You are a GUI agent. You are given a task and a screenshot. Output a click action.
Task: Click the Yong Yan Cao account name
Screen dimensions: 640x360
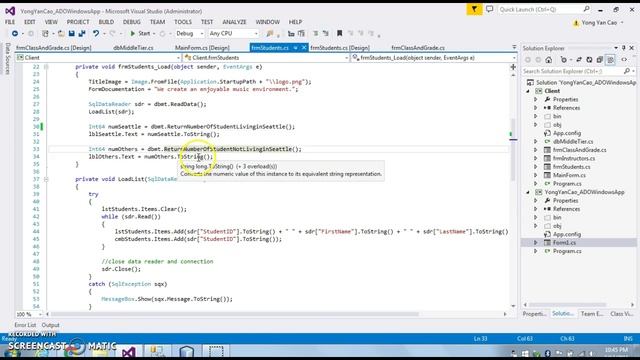pyautogui.click(x=599, y=23)
